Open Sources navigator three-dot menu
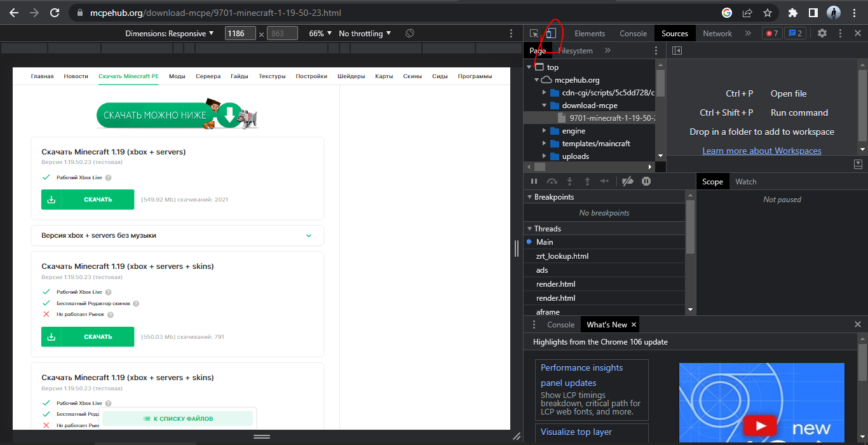This screenshot has width=868, height=445. coord(656,51)
